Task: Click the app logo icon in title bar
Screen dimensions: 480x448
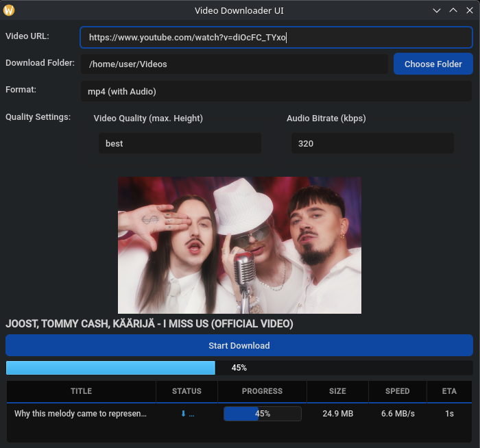Action: click(x=9, y=10)
